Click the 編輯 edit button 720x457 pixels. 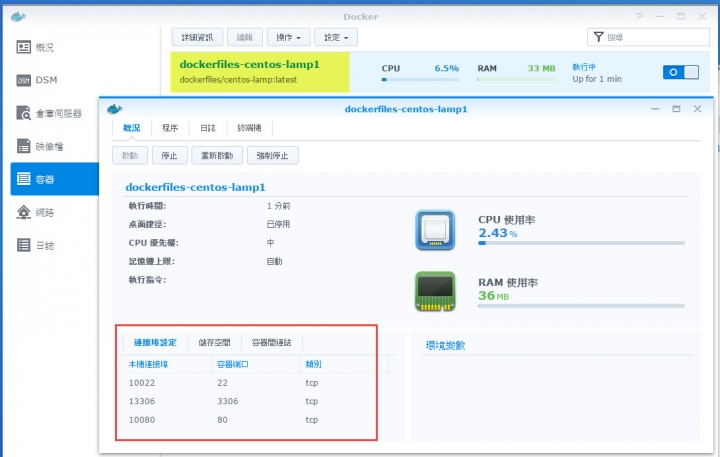coord(245,37)
